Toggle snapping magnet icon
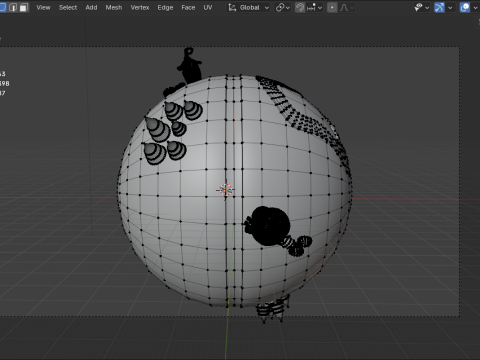Screen dimensions: 480x360 (x=300, y=7)
